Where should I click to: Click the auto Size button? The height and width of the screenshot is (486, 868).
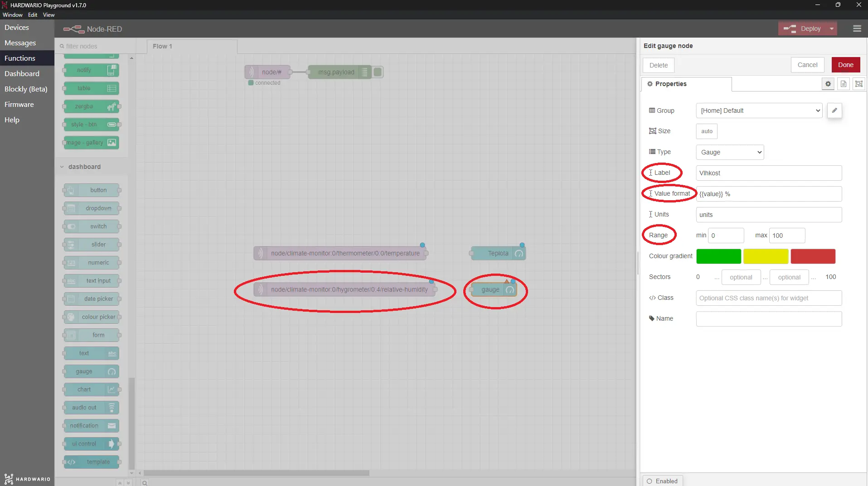pos(707,131)
